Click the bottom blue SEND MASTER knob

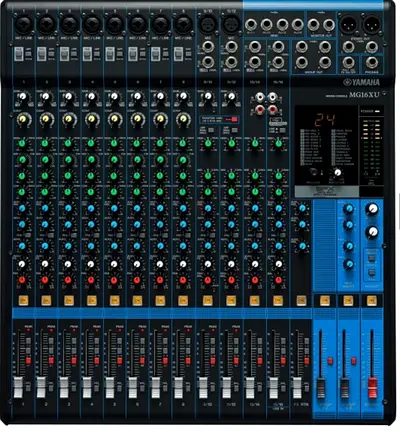[x=349, y=265]
